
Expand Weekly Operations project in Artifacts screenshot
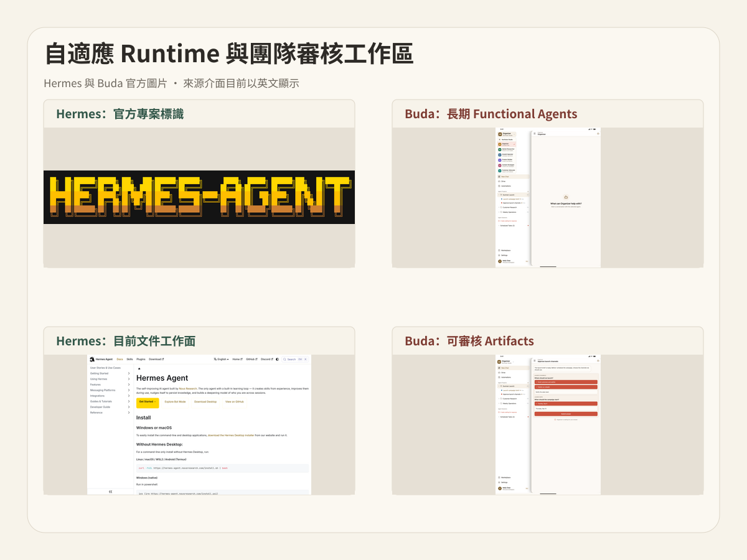(514, 403)
